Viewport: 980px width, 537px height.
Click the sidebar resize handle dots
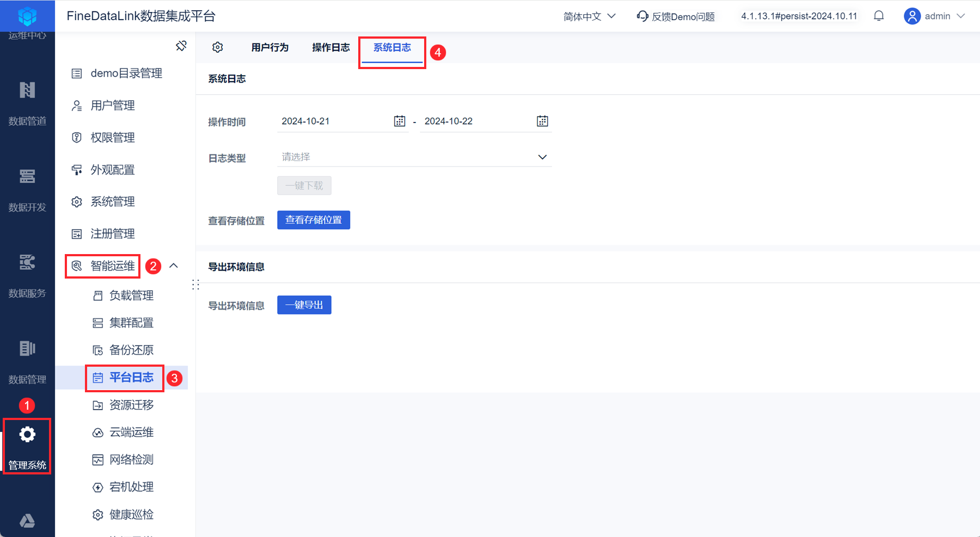coord(195,285)
